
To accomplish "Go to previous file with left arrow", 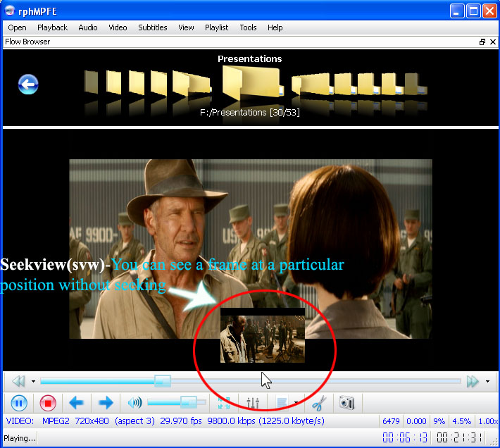I will point(76,403).
